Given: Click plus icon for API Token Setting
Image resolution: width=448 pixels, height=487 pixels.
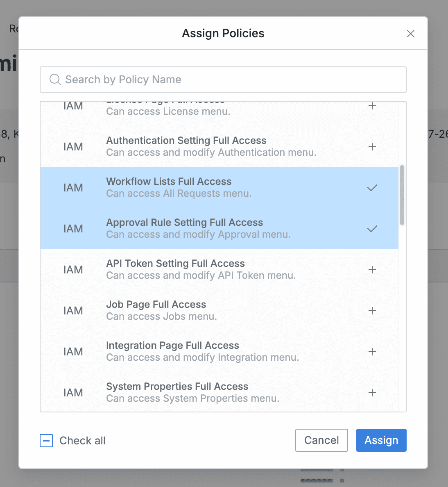Looking at the screenshot, I should pos(372,270).
